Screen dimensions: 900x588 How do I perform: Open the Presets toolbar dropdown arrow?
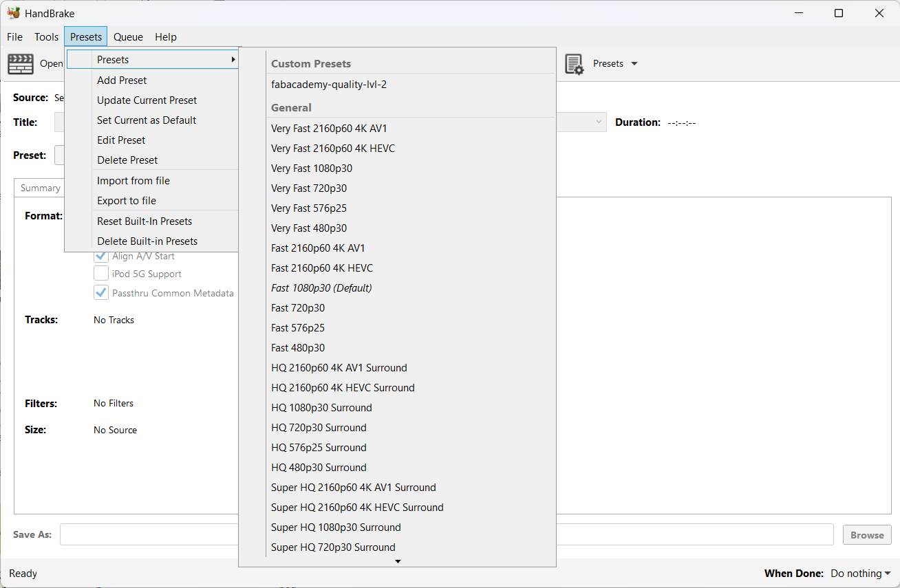point(634,64)
